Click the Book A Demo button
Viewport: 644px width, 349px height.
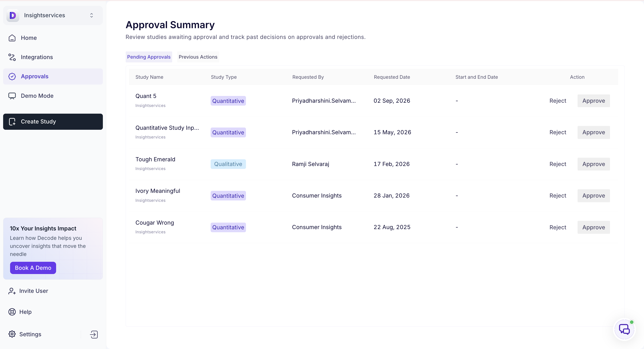pyautogui.click(x=33, y=268)
